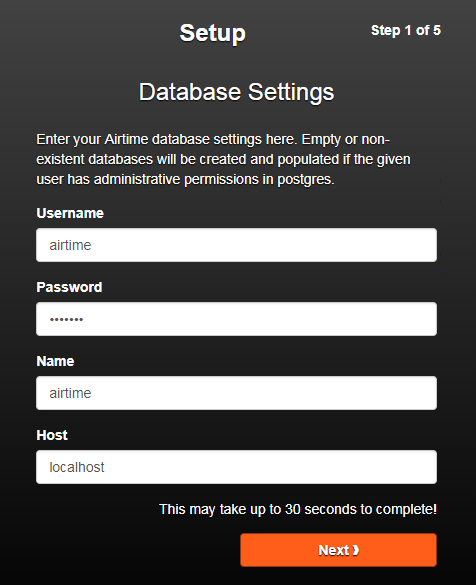Click the localhost text in Host field
The height and width of the screenshot is (585, 476).
click(77, 467)
